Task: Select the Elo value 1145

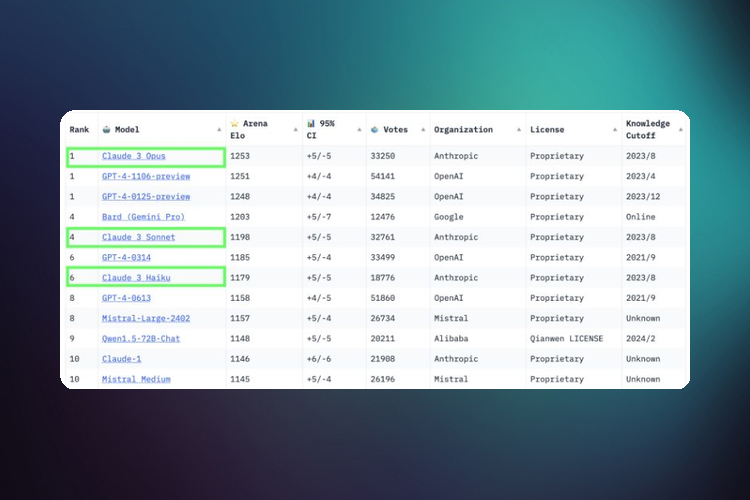Action: click(x=240, y=379)
